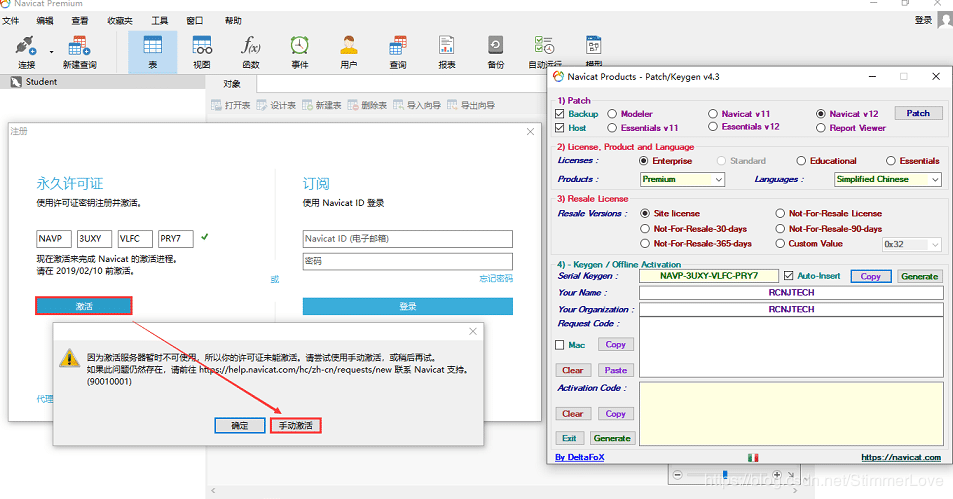Click the 手动激活 manual activation button
The image size is (953, 499).
pyautogui.click(x=295, y=425)
